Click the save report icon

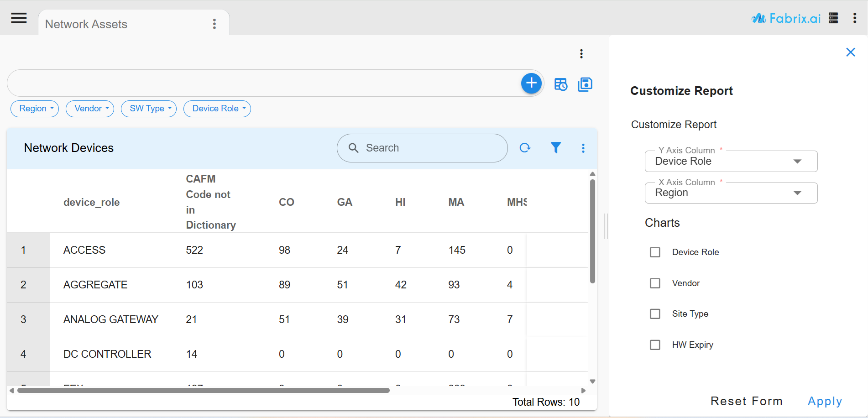pos(585,84)
